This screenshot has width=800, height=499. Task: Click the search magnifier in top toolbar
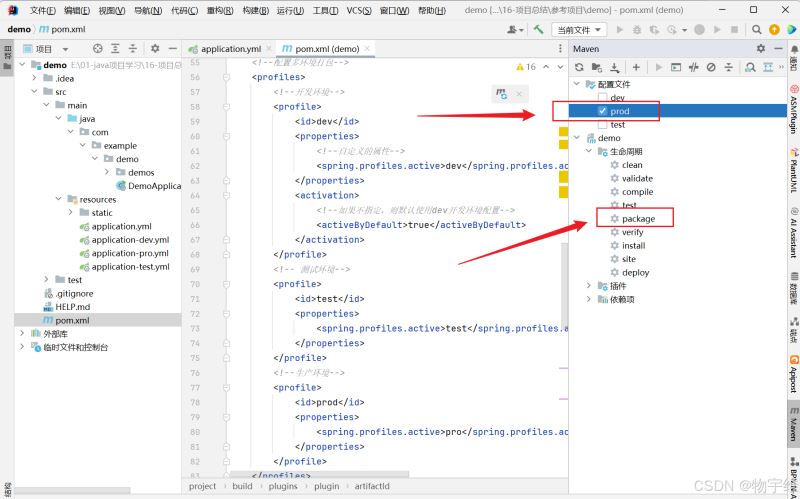755,29
